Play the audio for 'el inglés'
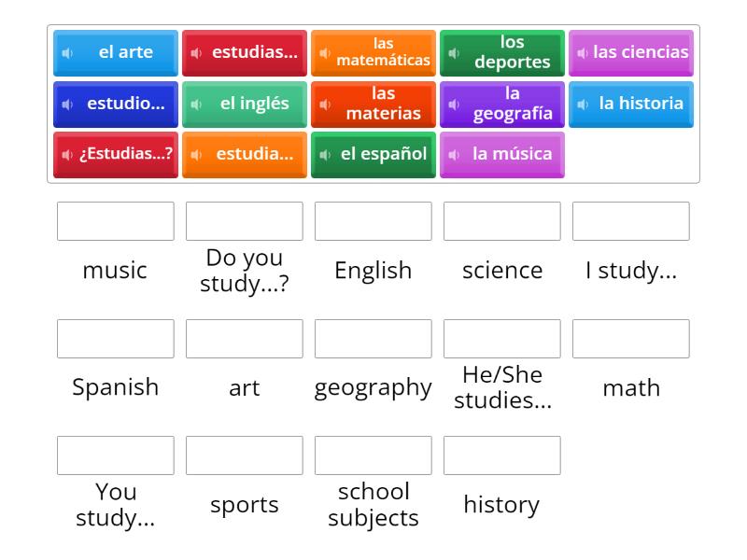This screenshot has height=560, width=747. (197, 104)
